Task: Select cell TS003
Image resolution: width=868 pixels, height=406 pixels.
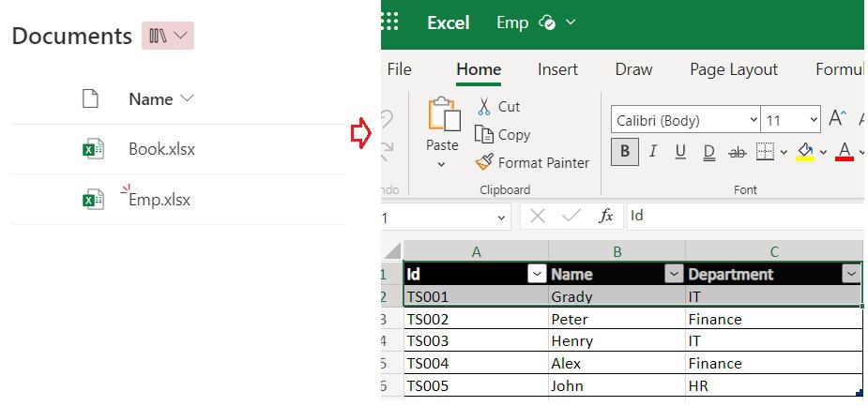Action: click(x=476, y=340)
